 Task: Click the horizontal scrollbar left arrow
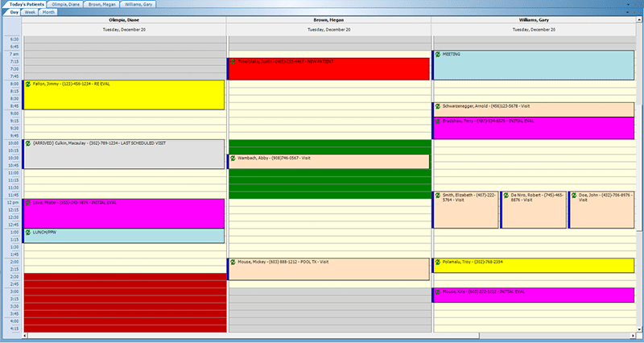pyautogui.click(x=25, y=336)
